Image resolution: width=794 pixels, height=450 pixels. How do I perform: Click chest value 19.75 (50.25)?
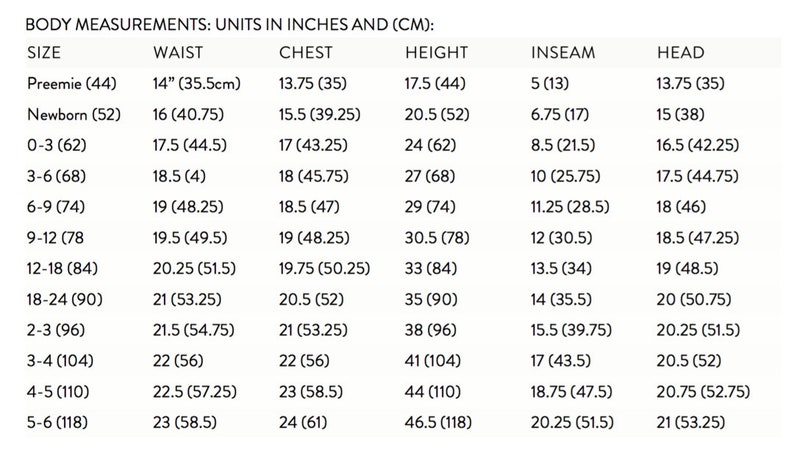click(x=325, y=268)
